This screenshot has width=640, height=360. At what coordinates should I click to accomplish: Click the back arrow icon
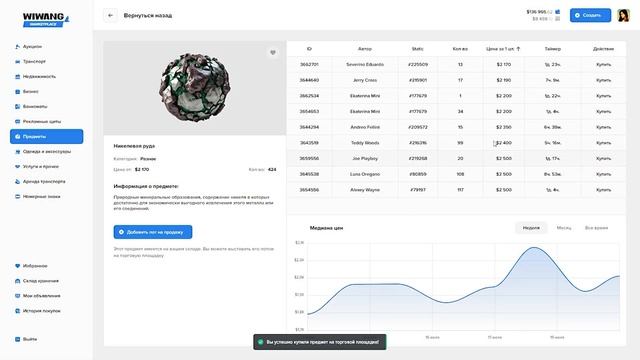tap(110, 16)
